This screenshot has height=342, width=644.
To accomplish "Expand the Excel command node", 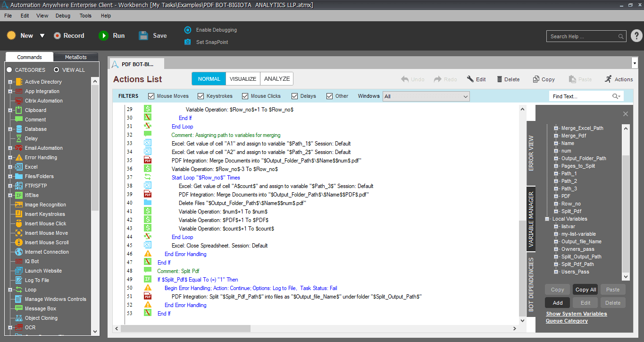I will (x=10, y=167).
